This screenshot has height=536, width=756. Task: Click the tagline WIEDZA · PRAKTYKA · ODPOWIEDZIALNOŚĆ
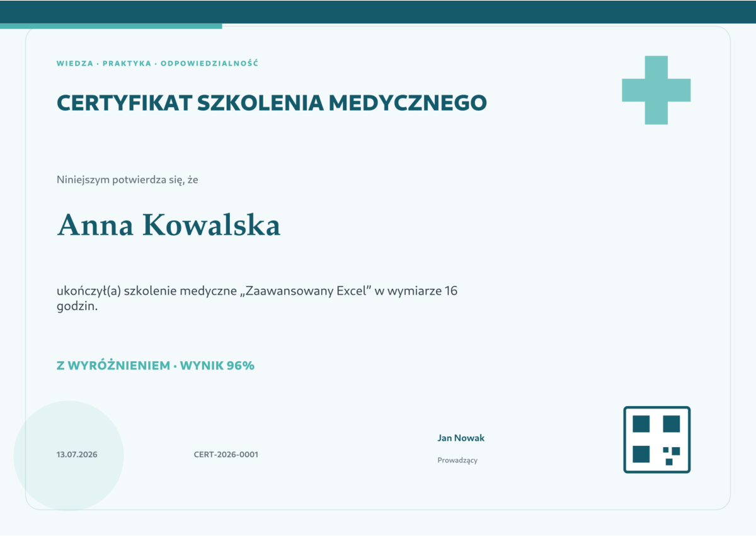157,64
